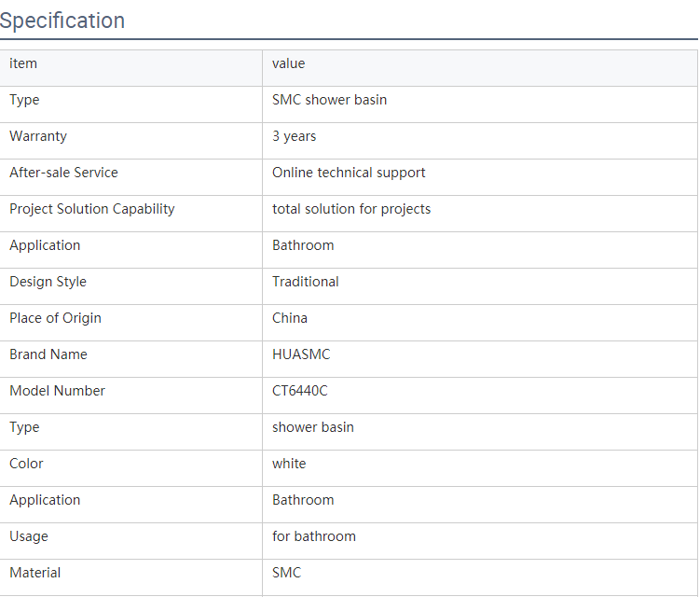
Task: Select the '3 years' warranty value
Action: coord(295,136)
